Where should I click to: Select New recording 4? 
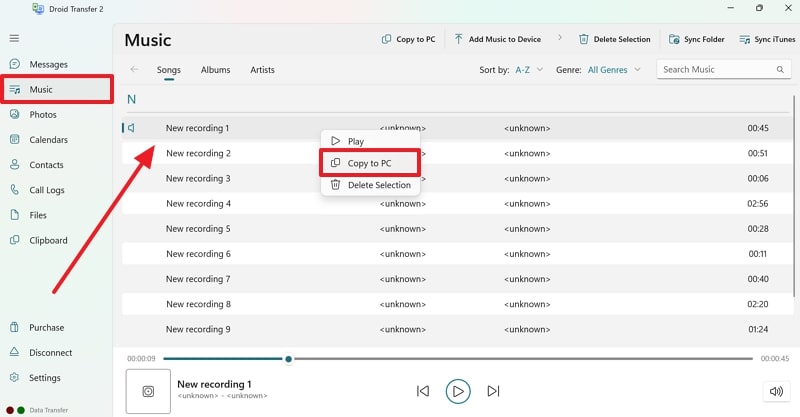pos(457,203)
